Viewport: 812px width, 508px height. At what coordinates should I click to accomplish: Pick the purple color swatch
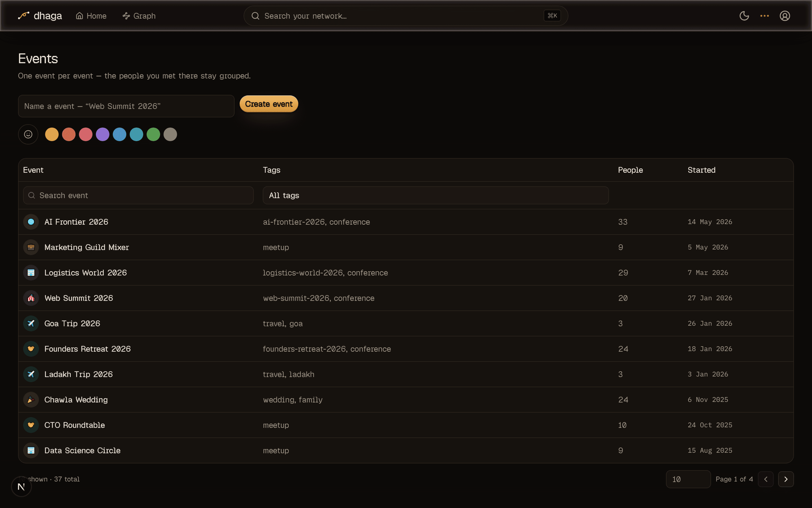(103, 134)
